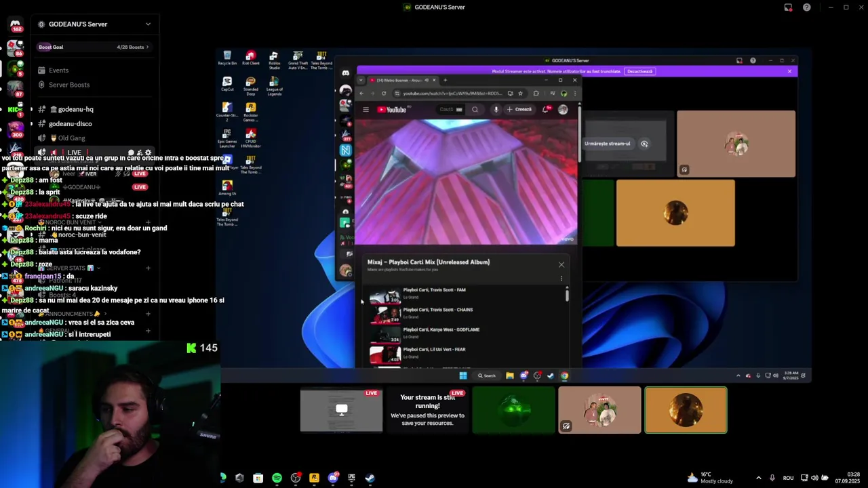Open CapCut desktop shortcut

[x=227, y=85]
